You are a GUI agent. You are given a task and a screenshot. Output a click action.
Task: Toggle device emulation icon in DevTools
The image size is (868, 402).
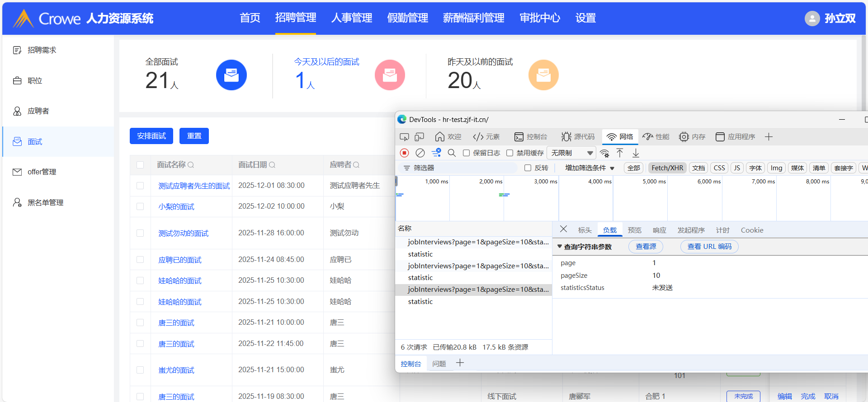click(x=420, y=137)
